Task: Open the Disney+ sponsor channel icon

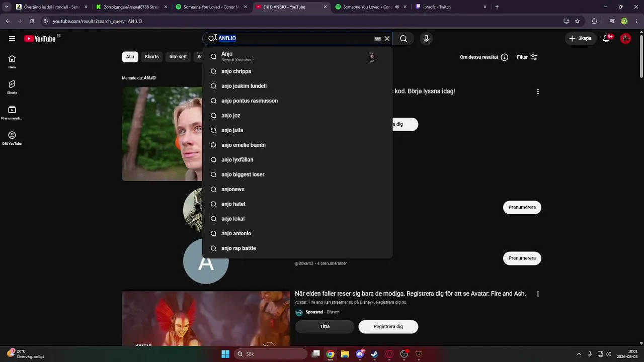Action: [x=299, y=312]
